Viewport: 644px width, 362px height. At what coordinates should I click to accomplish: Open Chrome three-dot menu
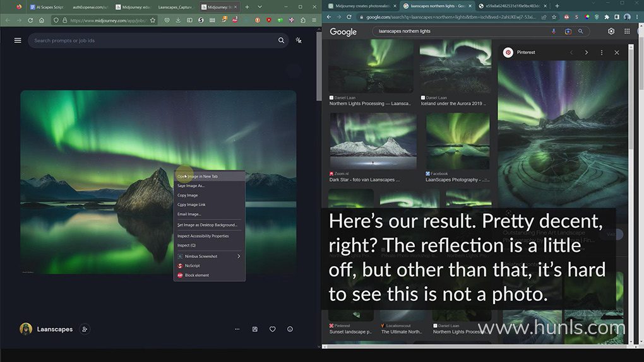coord(637,17)
